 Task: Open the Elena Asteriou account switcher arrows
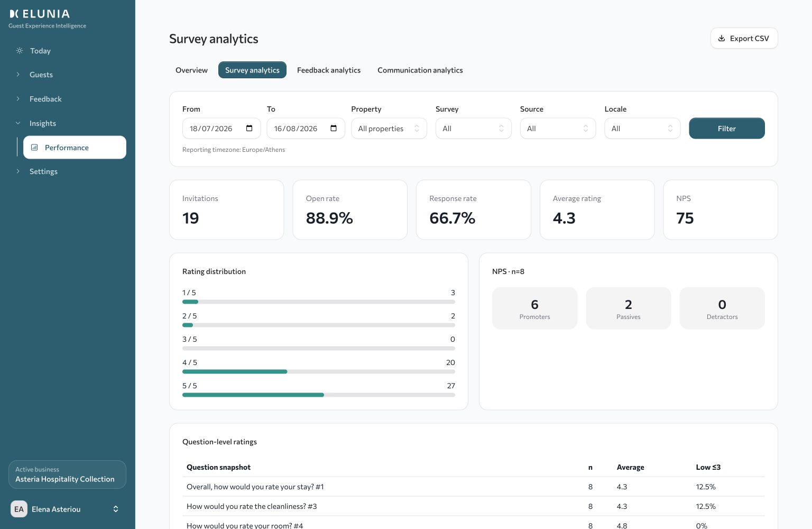[116, 509]
